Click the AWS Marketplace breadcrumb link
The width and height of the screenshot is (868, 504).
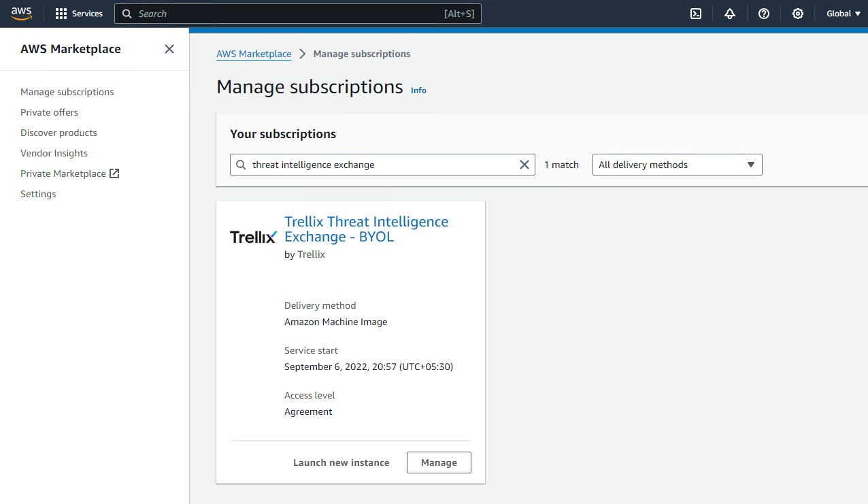(254, 54)
